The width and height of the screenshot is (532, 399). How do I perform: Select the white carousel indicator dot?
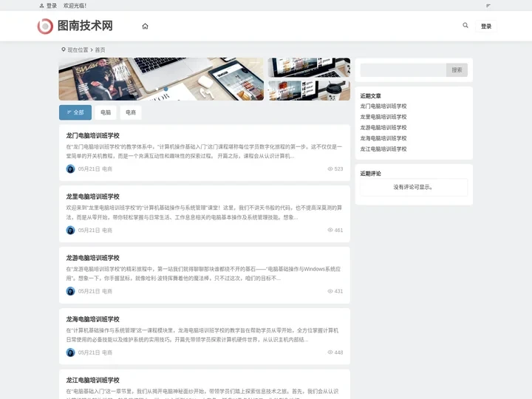tap(157, 89)
